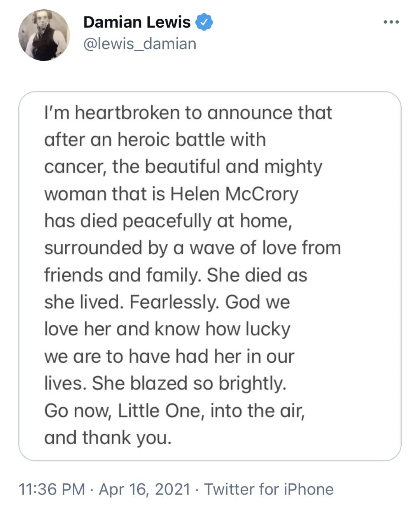Open the Twitter for iPhone source link

[x=269, y=489]
